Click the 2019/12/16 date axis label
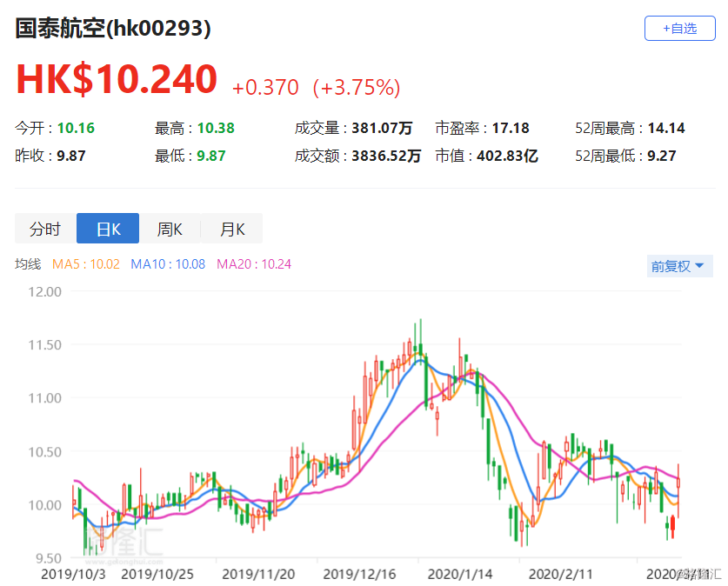Screen dimensions: 728x586 pos(359,575)
